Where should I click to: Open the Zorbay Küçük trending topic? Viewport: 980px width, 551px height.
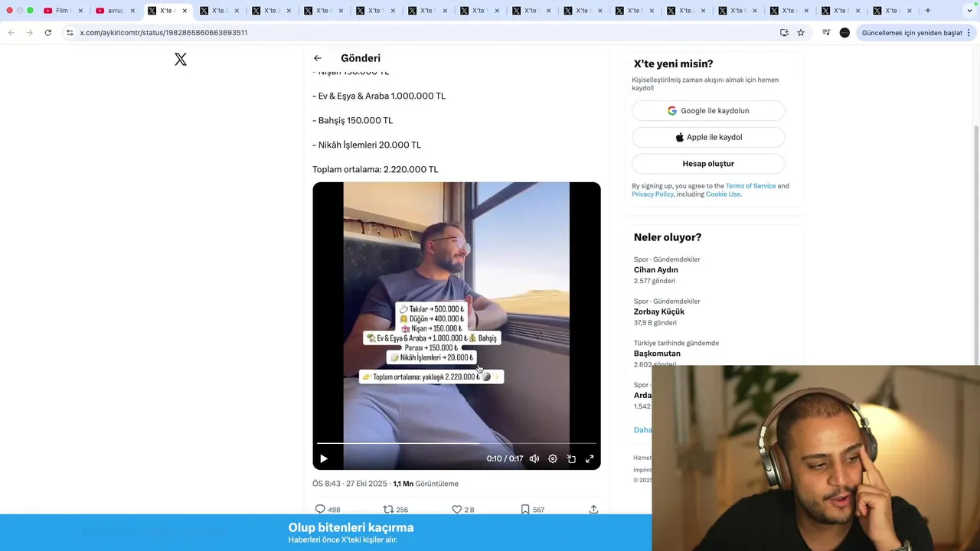click(659, 311)
